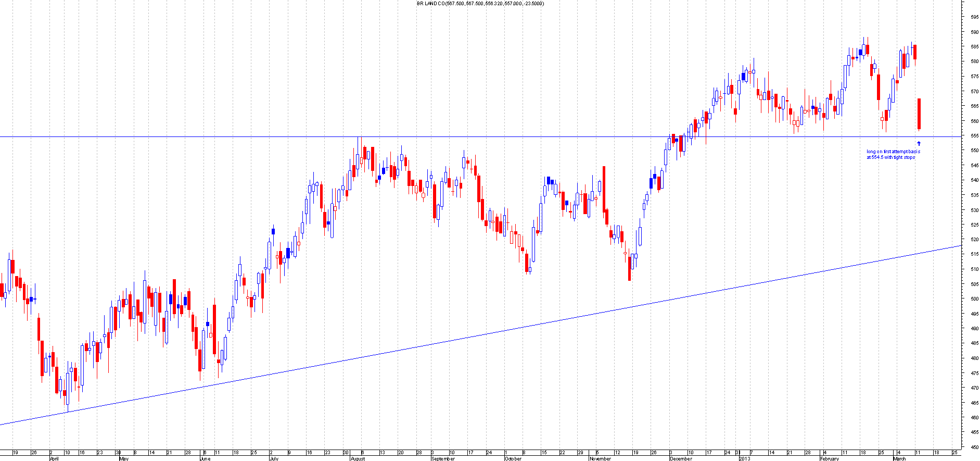Click the last red candle on the chart
The height and width of the screenshot is (461, 980).
920,114
